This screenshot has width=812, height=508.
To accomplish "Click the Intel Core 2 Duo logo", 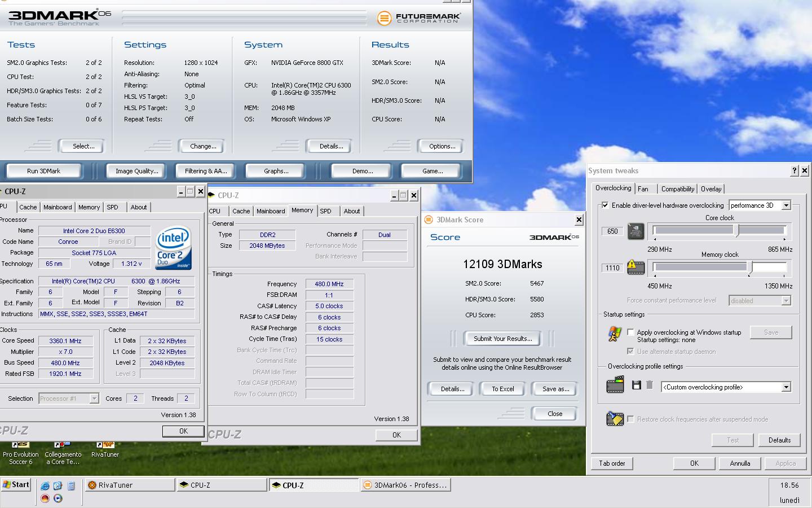I will coord(173,248).
